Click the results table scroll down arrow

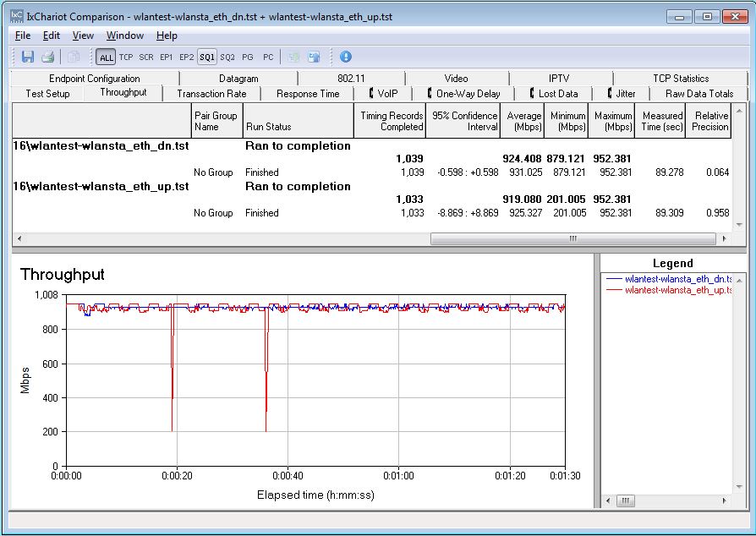pyautogui.click(x=739, y=225)
